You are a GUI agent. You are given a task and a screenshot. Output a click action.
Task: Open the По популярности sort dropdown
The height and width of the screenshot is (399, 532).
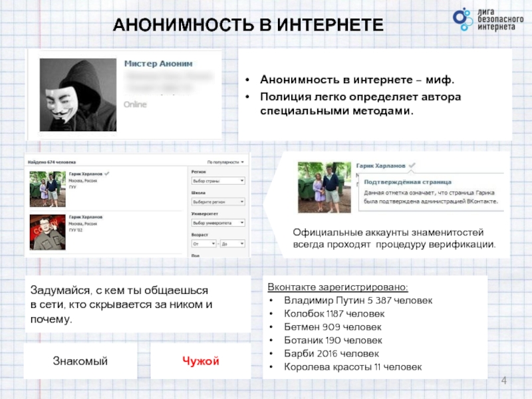pos(225,162)
